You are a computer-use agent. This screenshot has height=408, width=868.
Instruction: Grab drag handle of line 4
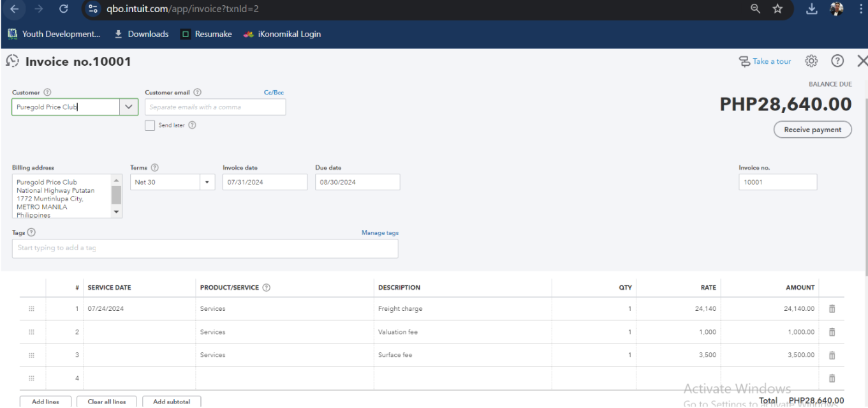click(31, 379)
